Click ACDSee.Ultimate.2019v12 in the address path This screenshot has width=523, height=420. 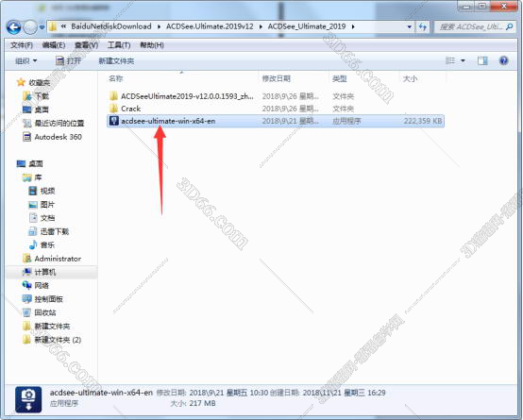pos(210,26)
